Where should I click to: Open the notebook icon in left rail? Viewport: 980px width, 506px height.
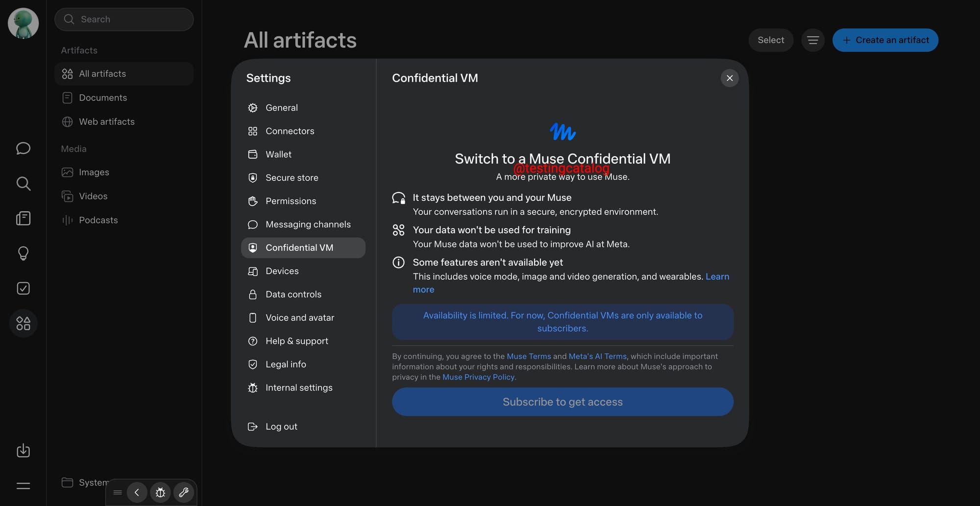tap(23, 218)
